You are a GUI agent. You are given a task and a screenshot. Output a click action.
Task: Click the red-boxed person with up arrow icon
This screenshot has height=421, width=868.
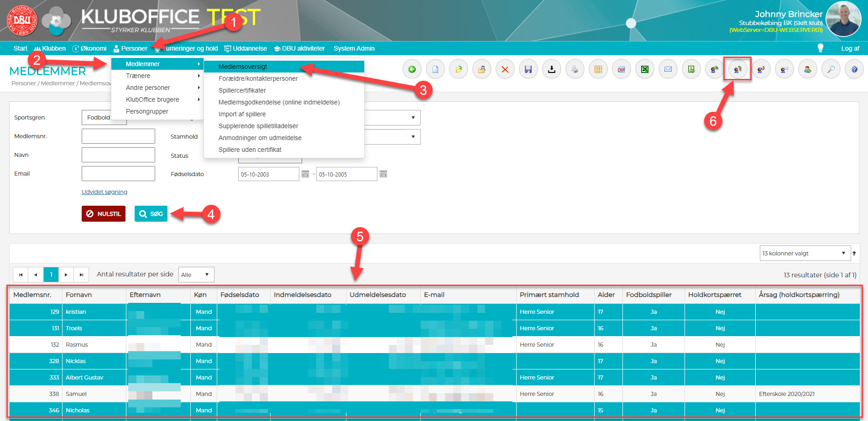738,69
